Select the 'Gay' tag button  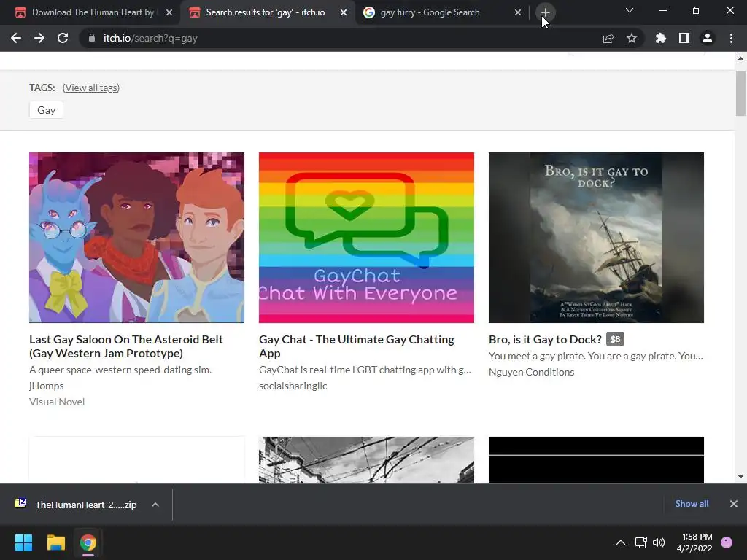point(46,110)
